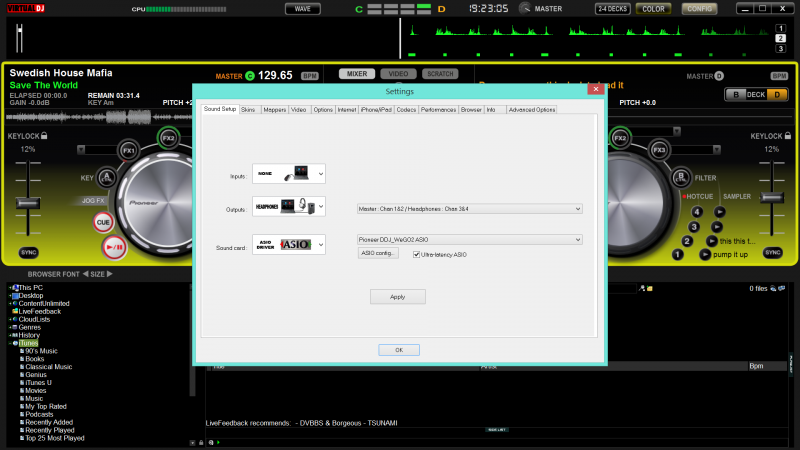Play the 'this this t...' sample
800x450 pixels.
(712, 241)
